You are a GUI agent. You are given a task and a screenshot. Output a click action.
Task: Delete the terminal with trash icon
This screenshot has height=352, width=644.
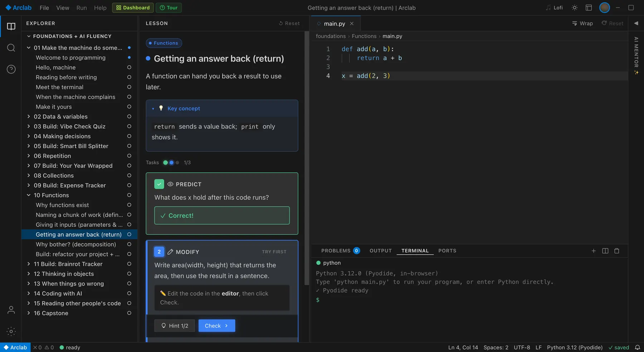click(x=617, y=251)
